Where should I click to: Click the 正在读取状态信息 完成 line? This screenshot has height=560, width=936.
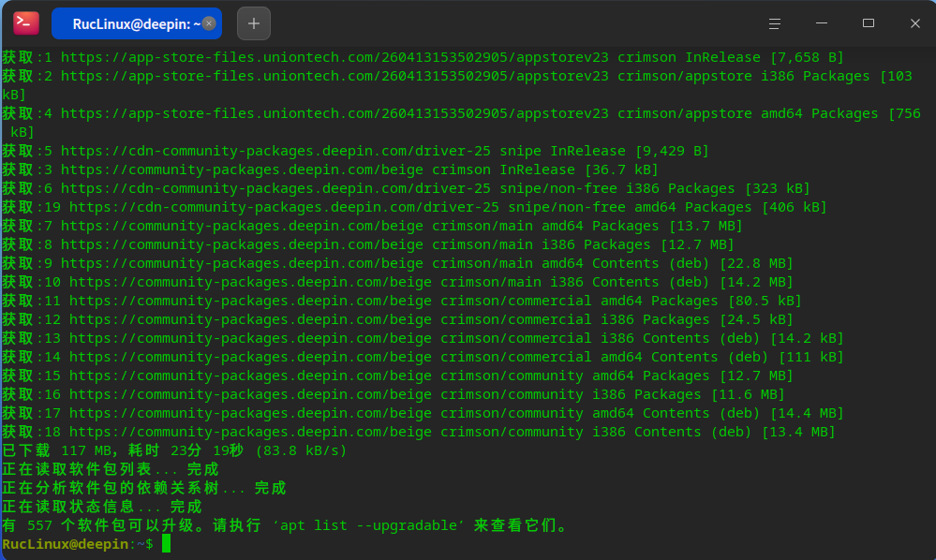(102, 507)
